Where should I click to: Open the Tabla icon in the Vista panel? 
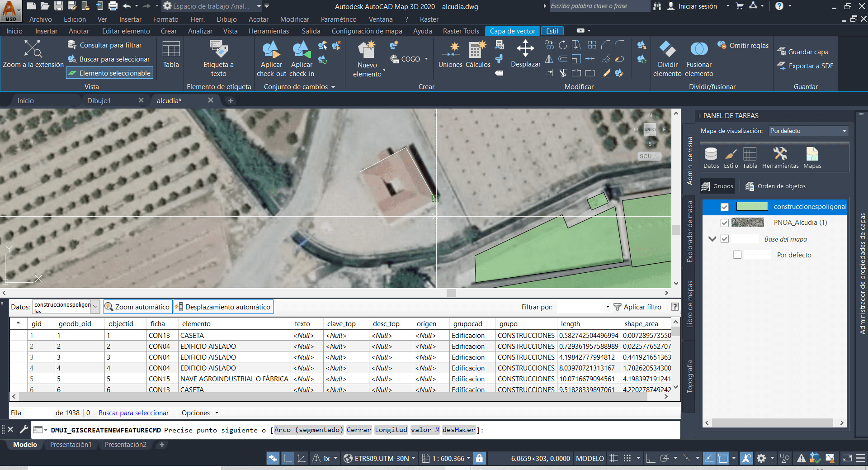click(x=170, y=52)
